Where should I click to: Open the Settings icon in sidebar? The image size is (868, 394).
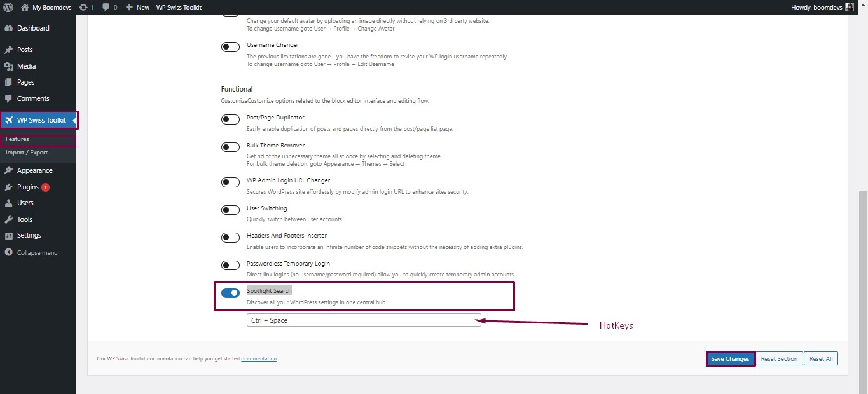click(8, 235)
